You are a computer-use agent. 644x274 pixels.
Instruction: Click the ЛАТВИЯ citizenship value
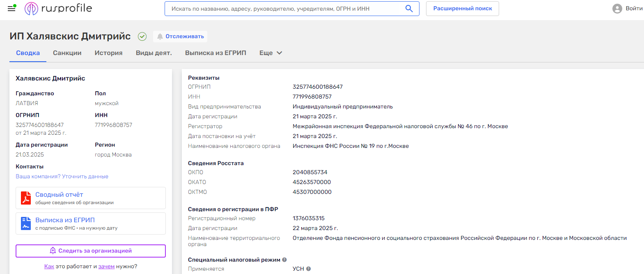click(x=27, y=103)
